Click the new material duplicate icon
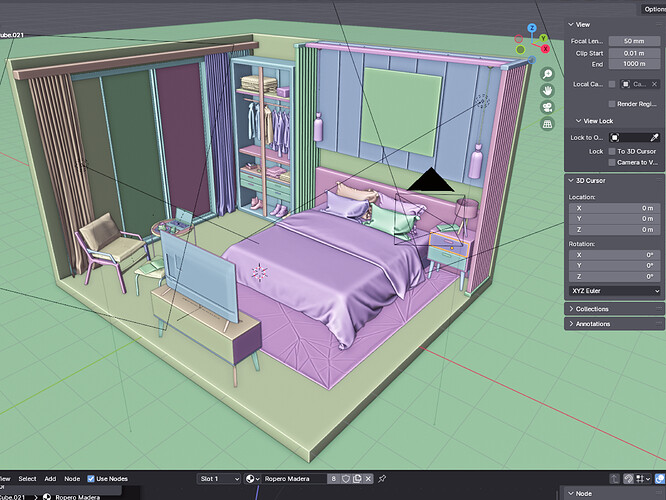 coord(357,479)
